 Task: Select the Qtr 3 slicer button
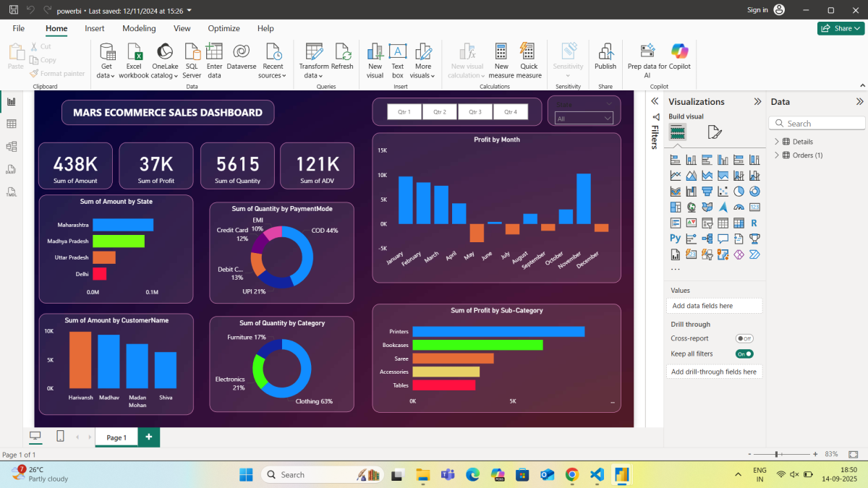pyautogui.click(x=475, y=112)
